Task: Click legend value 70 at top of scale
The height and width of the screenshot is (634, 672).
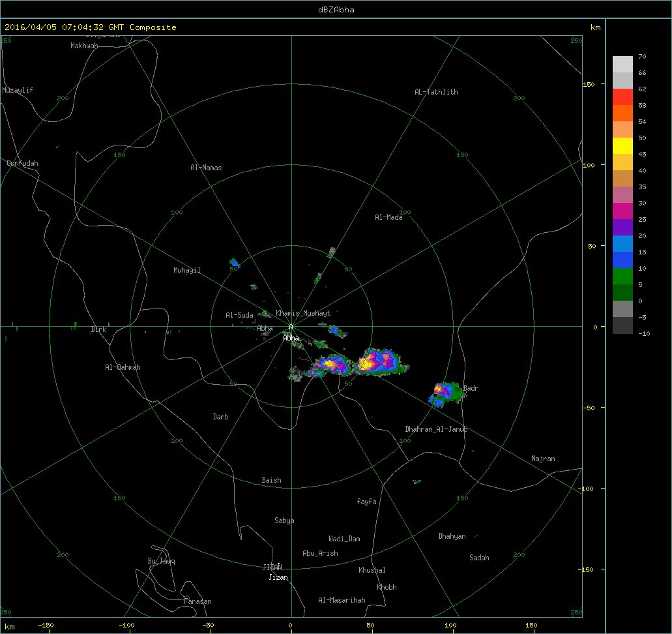Action: coord(642,56)
